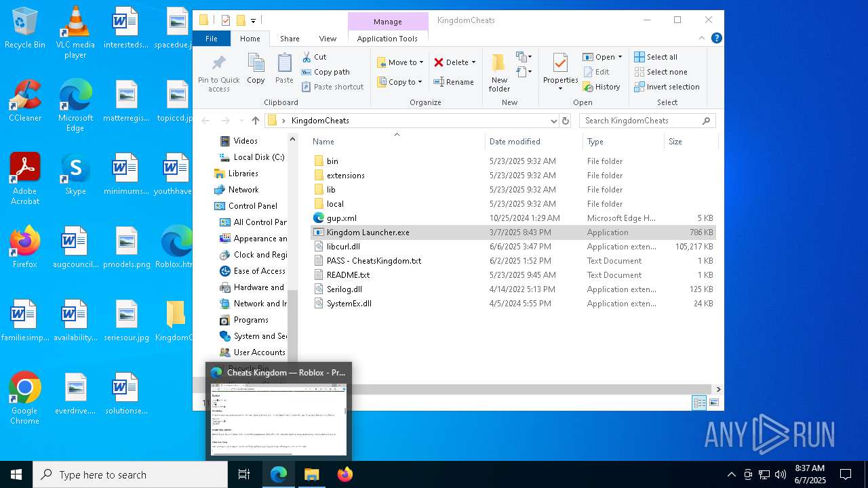Click Select all in the ribbon

656,57
